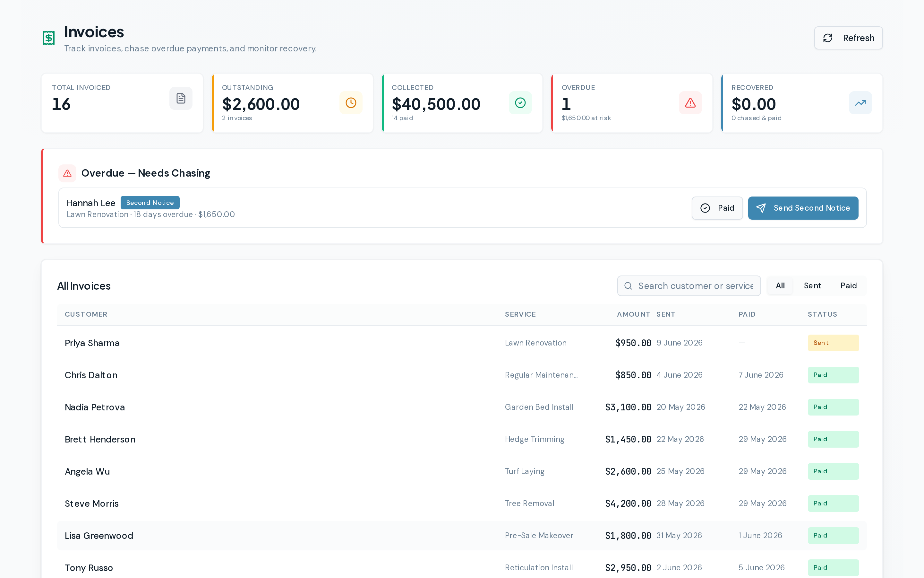
Task: Send Second Notice to Hannah Lee
Action: (x=803, y=208)
